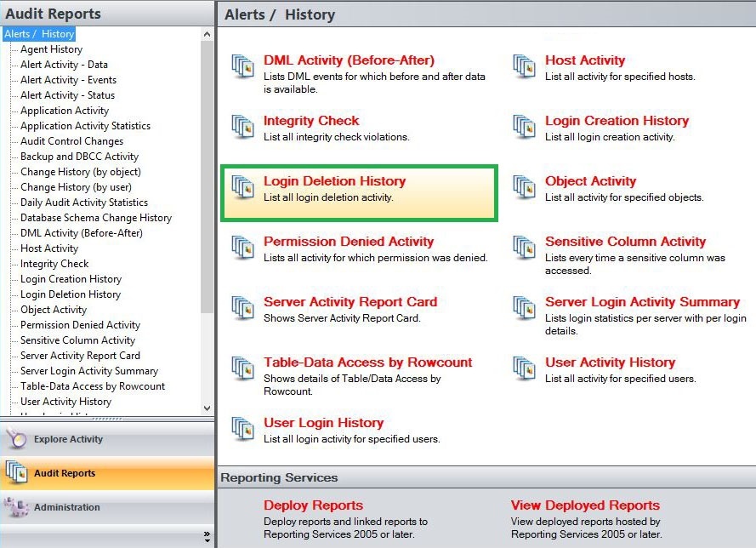The height and width of the screenshot is (548, 756).
Task: Select DML Activity (Before-After) tree item
Action: [x=82, y=233]
